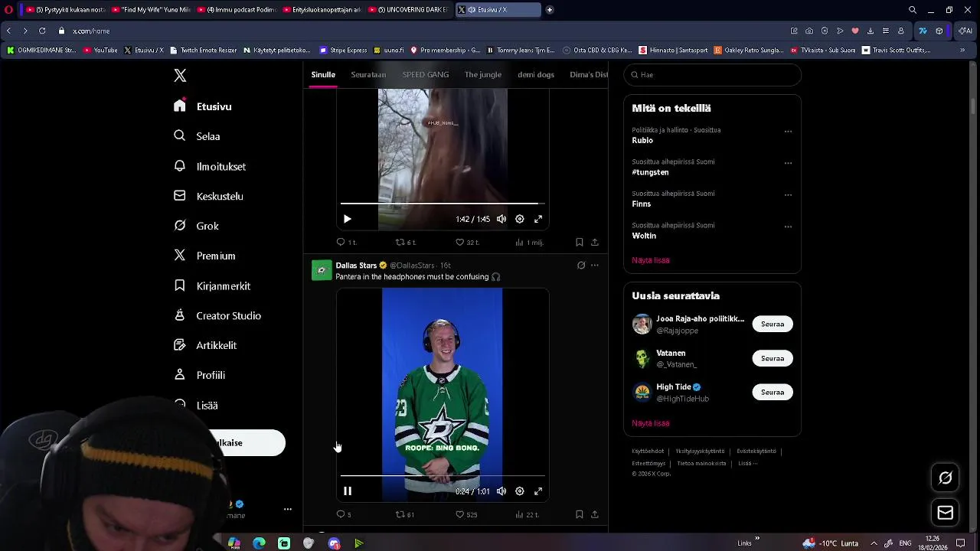Open Creator Studio

pyautogui.click(x=218, y=315)
